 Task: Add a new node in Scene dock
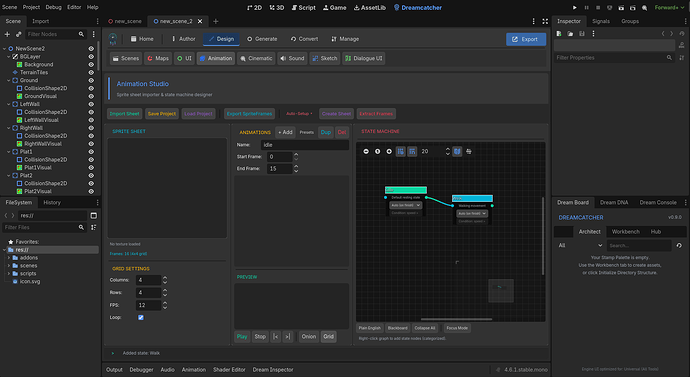click(7, 34)
